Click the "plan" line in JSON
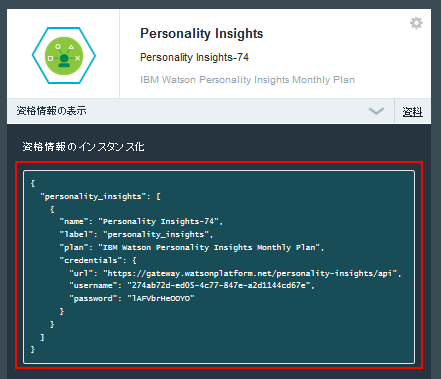This screenshot has width=441, height=379. (192, 247)
